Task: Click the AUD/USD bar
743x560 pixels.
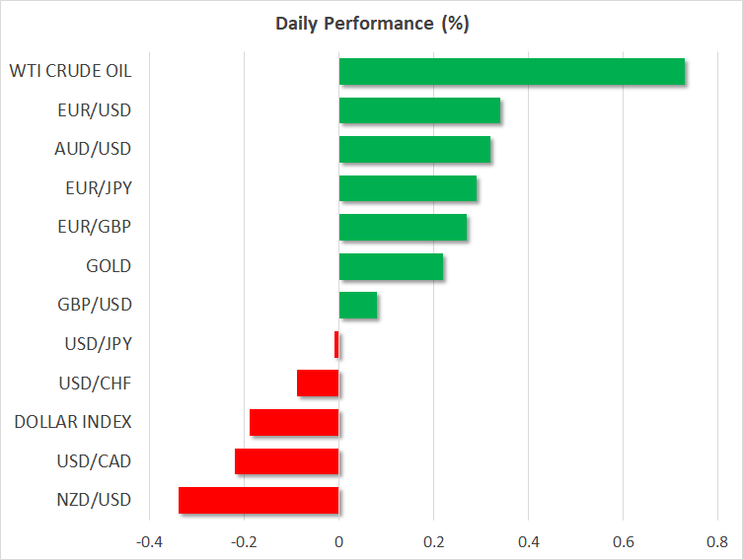Action: click(414, 150)
